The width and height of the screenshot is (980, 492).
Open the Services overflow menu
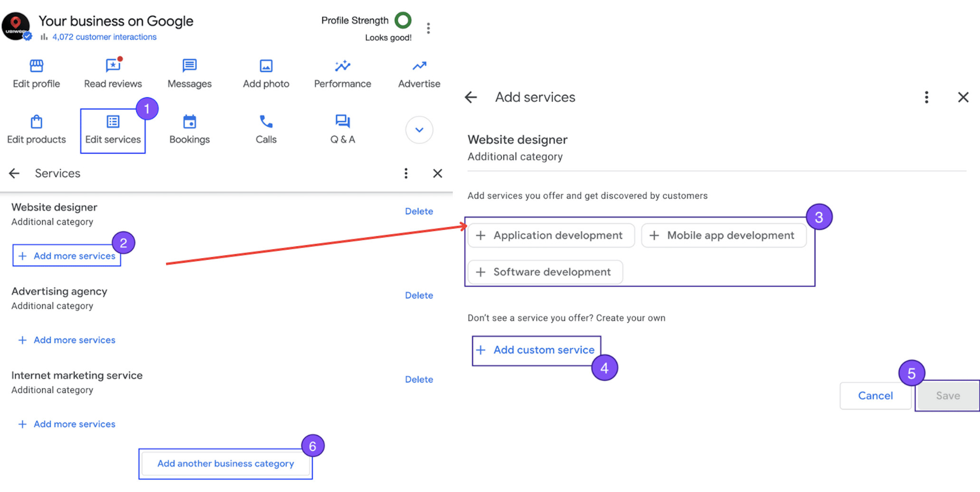pos(406,173)
